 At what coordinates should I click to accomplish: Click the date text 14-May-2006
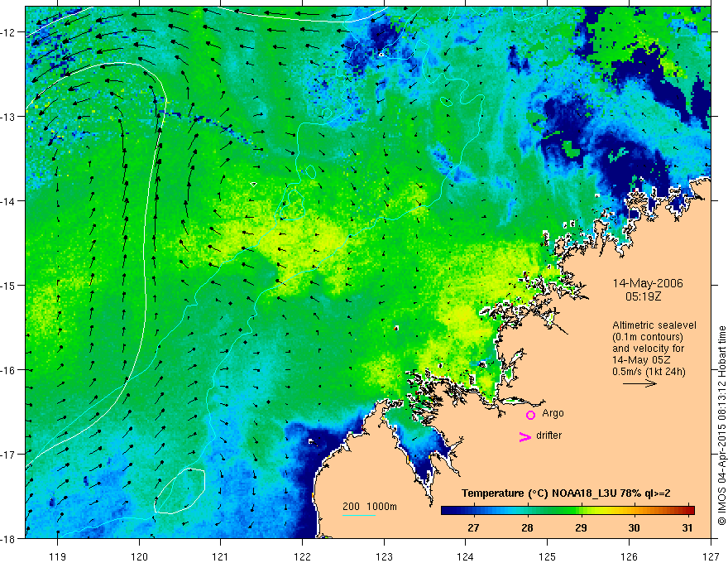pos(648,283)
